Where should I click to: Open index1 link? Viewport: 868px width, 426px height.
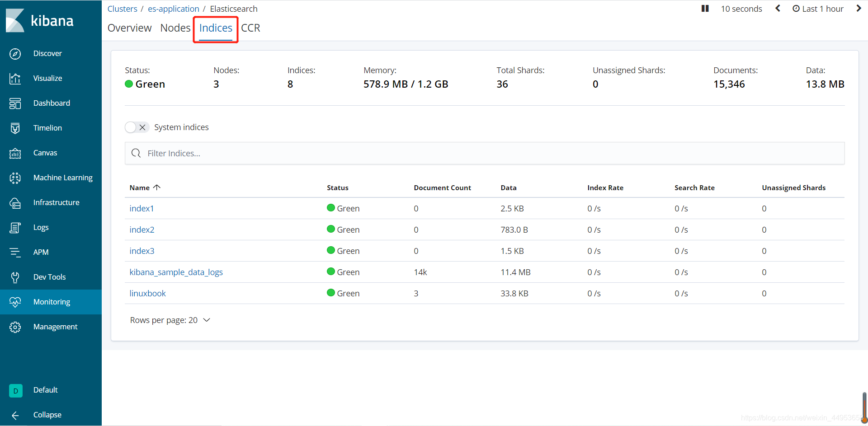point(142,209)
